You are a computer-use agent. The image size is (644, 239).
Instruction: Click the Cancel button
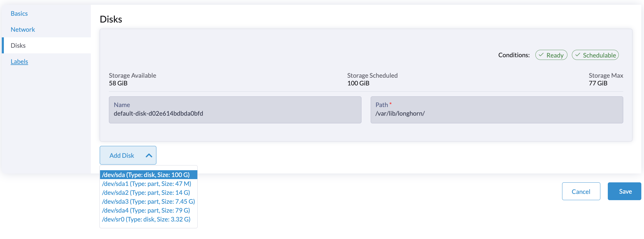tap(581, 191)
